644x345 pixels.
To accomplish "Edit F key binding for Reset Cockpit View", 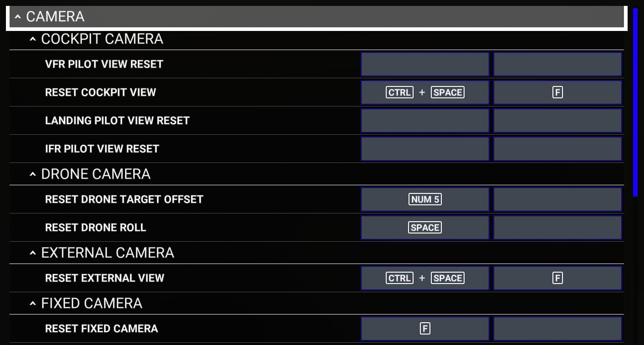I will coord(557,92).
